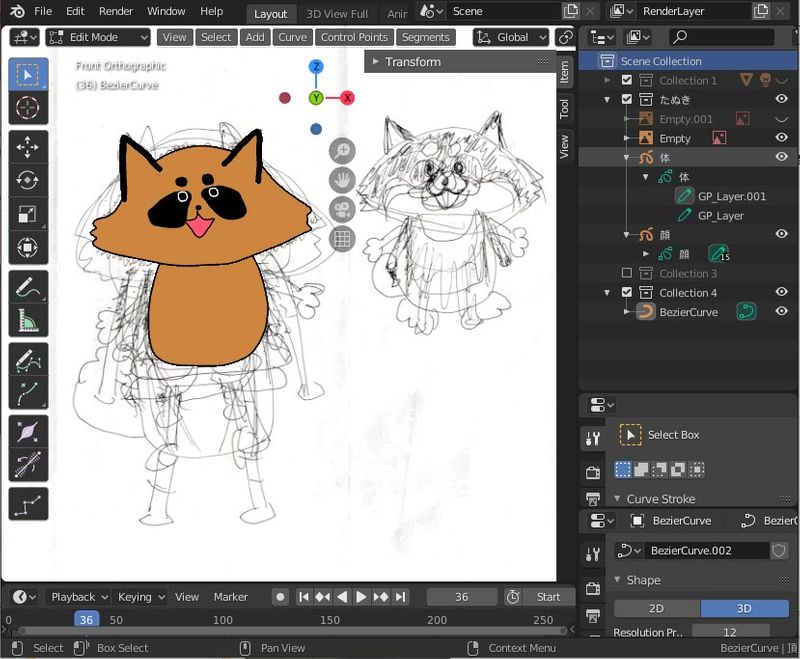Viewport: 800px width, 659px height.
Task: Collapse the 体 object hierarchy
Action: coord(628,156)
